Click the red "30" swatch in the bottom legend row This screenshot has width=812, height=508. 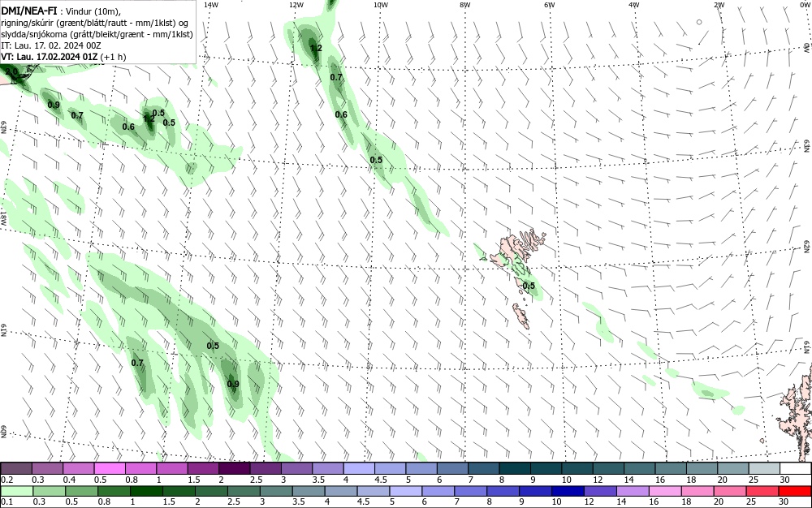[794, 491]
